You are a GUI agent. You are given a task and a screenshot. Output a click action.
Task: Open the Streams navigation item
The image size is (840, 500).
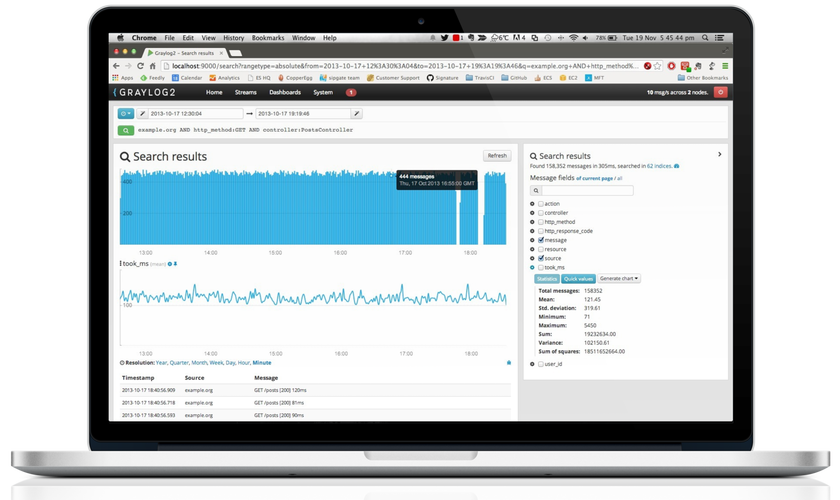[x=246, y=92]
